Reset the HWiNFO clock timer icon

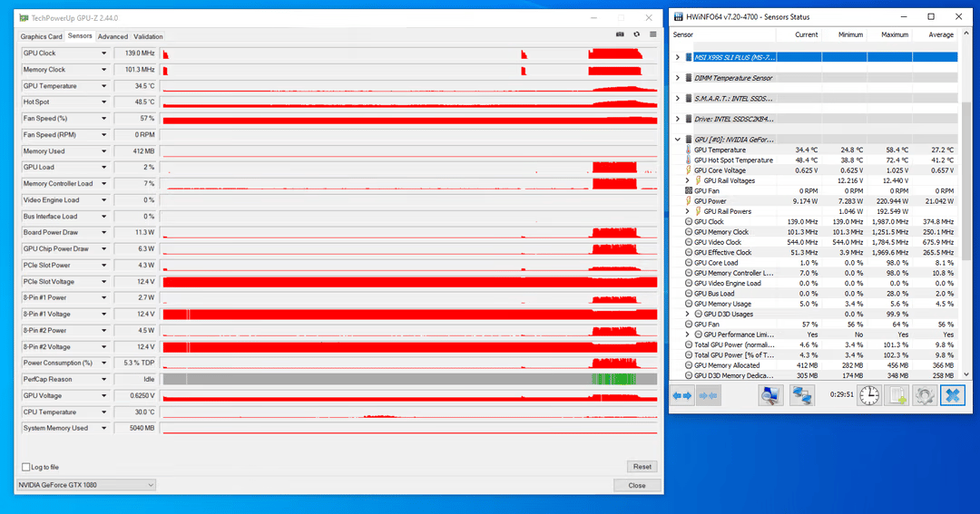point(868,395)
